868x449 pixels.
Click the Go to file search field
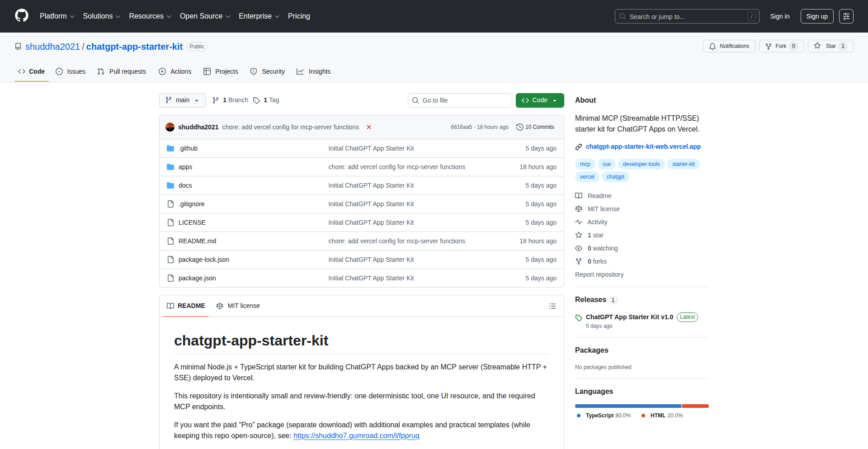pos(459,100)
